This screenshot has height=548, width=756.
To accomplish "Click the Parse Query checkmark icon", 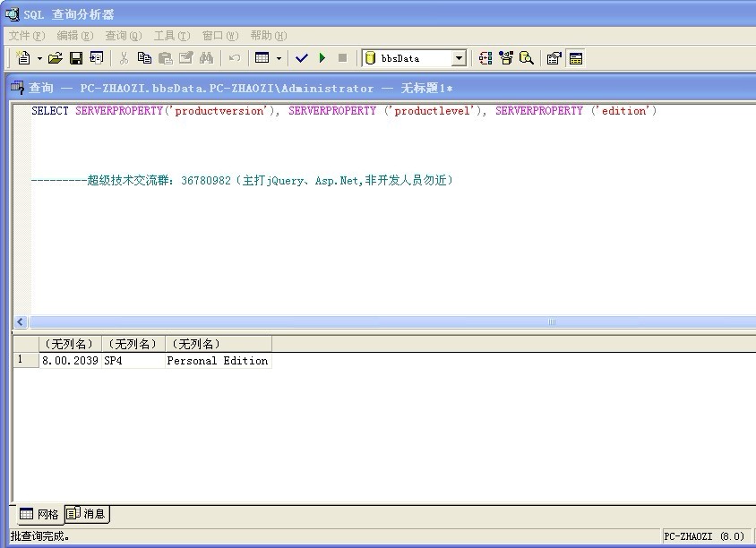I will pos(302,58).
